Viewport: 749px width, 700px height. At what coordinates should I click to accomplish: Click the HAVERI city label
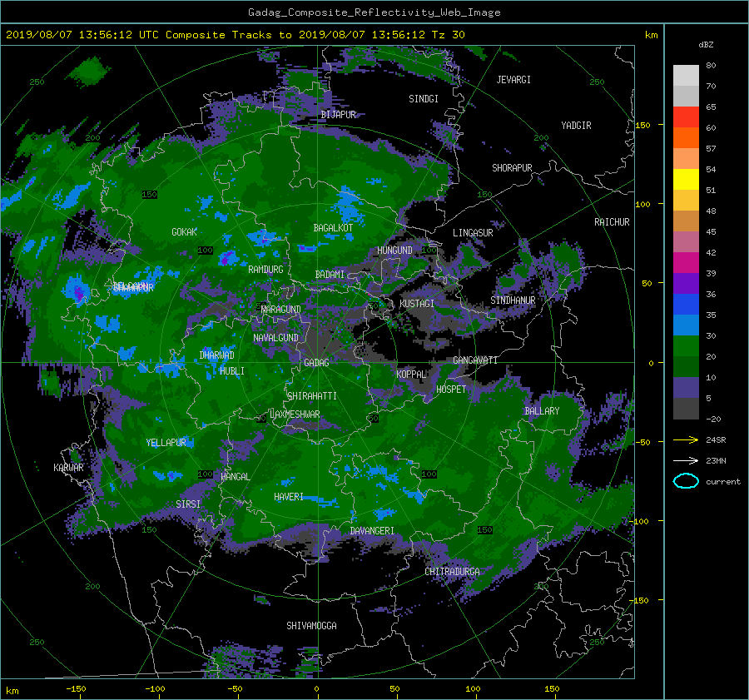pos(289,498)
